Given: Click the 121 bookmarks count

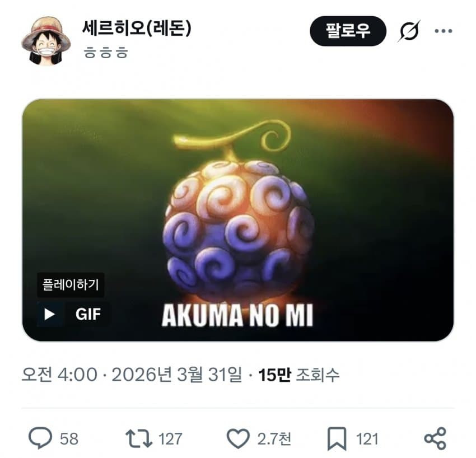Looking at the screenshot, I should coord(367,439).
